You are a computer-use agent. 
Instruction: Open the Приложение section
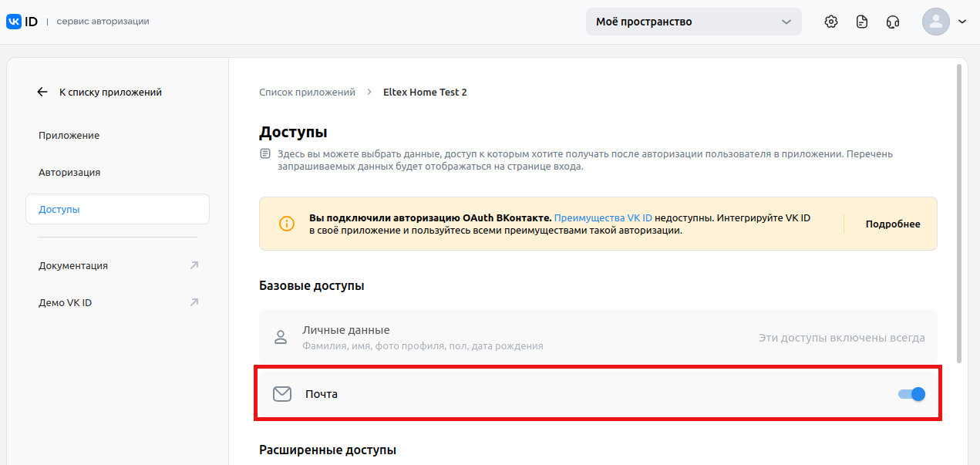[69, 135]
